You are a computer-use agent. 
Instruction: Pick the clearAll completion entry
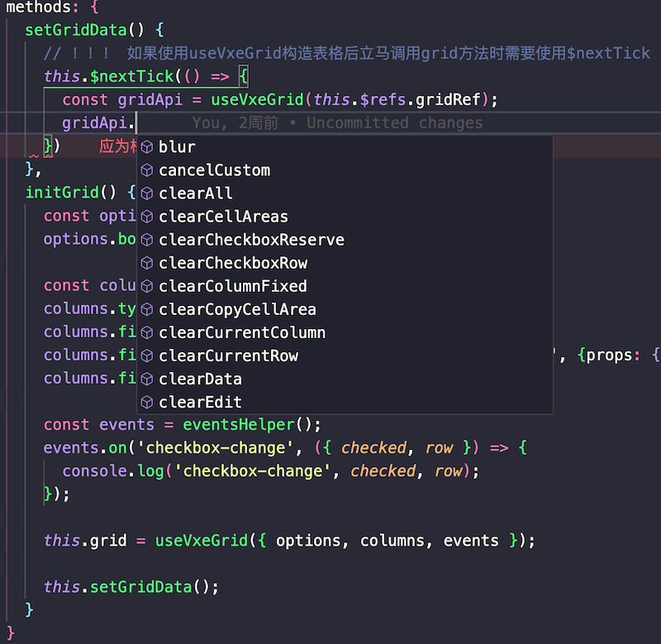point(345,193)
